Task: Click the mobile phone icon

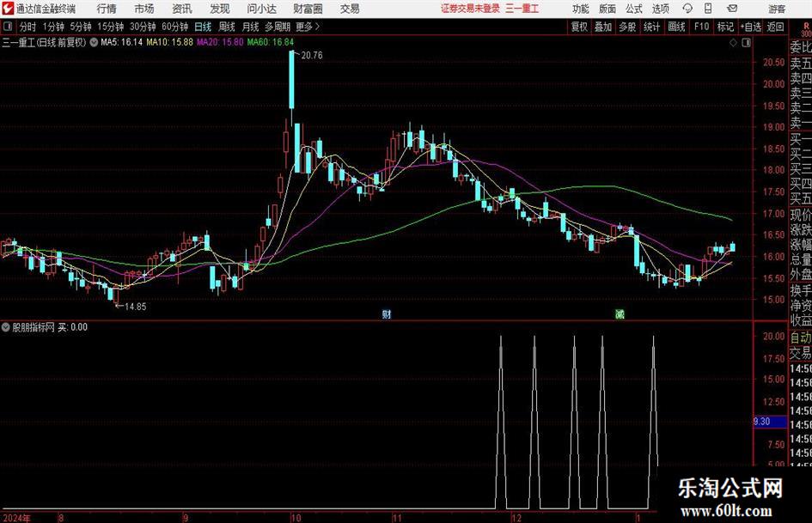Action: [x=708, y=9]
